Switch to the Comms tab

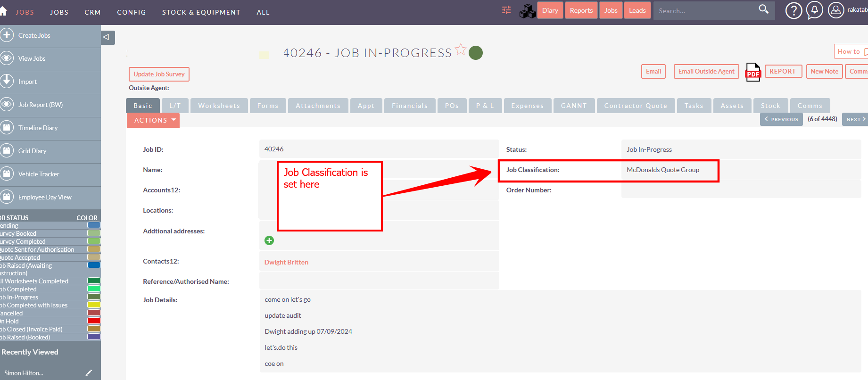(x=810, y=106)
